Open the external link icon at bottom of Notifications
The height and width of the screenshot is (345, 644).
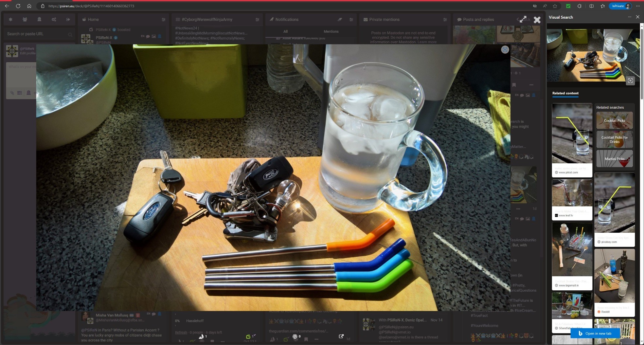341,336
